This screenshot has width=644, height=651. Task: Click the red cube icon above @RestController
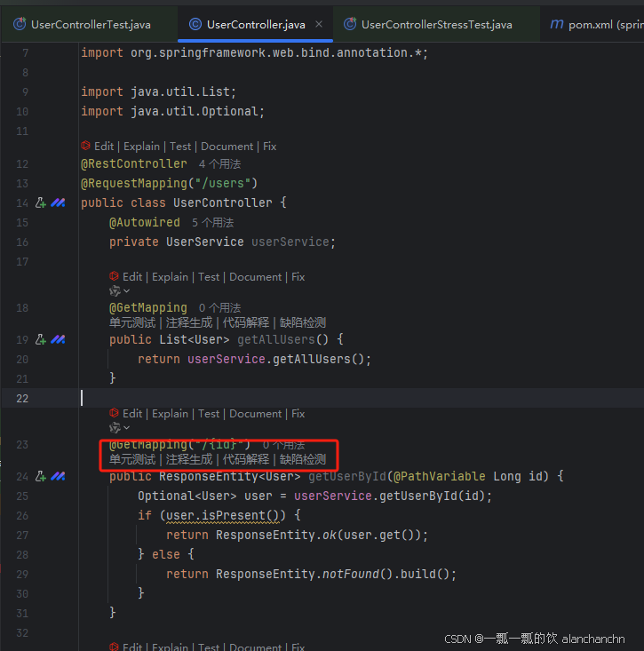coord(85,146)
